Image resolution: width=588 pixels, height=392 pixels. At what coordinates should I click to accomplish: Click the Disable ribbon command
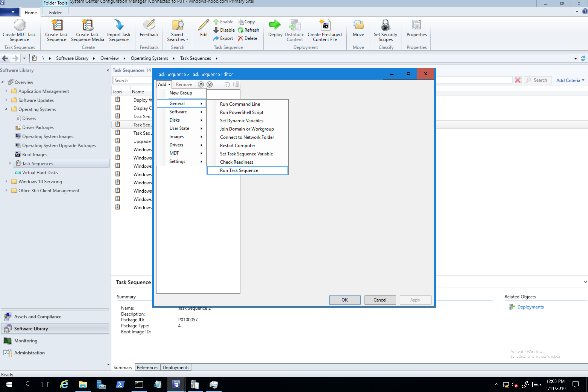coord(224,30)
